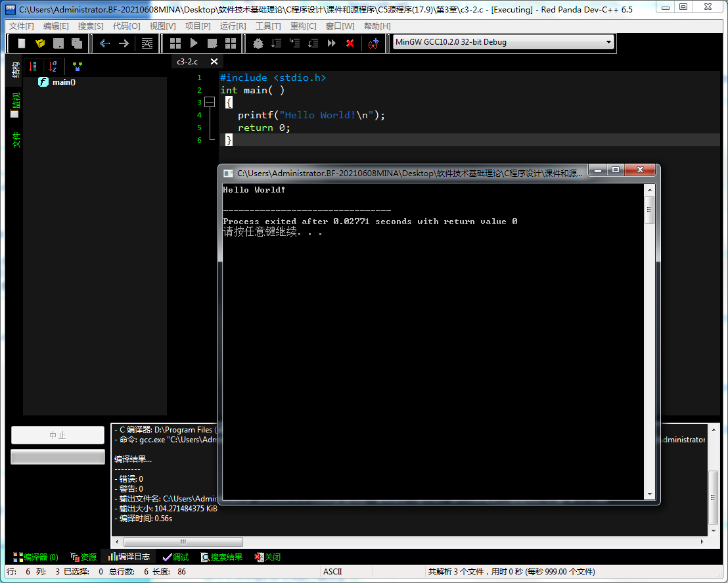Open the 编译器 (0) bottom tab
The width and height of the screenshot is (728, 583).
[x=35, y=557]
